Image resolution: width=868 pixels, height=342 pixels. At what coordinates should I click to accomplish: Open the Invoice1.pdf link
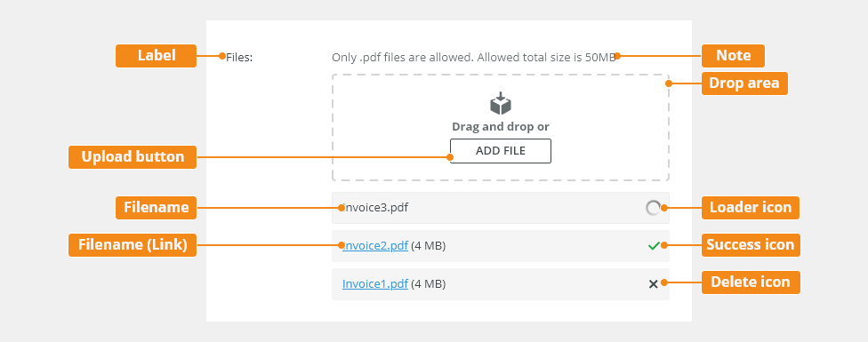point(375,284)
